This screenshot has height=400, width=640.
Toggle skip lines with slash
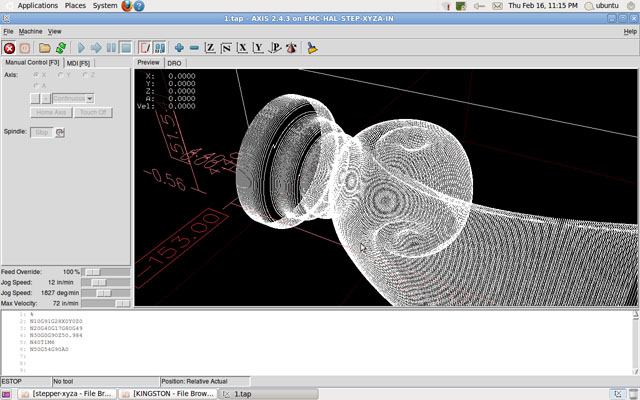coord(144,48)
